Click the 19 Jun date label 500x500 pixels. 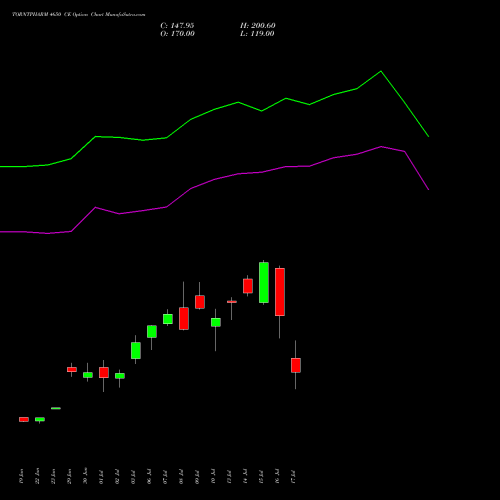22,477
